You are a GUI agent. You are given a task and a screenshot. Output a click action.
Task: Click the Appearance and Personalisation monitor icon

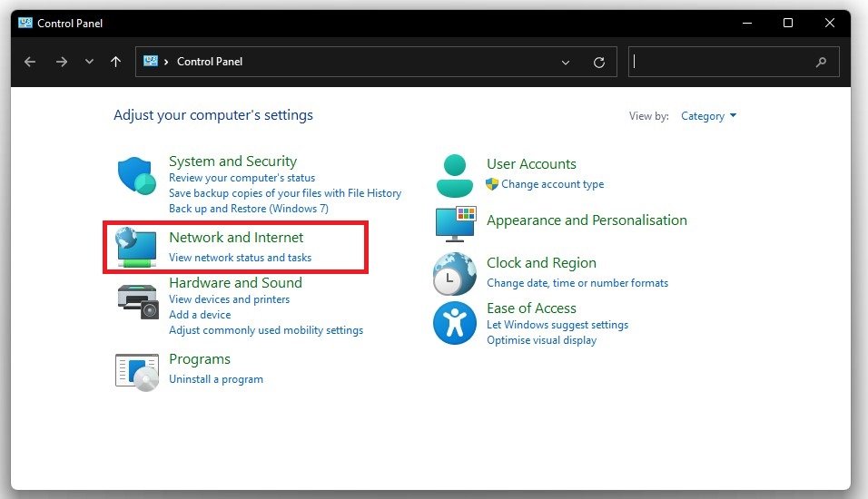coord(455,223)
